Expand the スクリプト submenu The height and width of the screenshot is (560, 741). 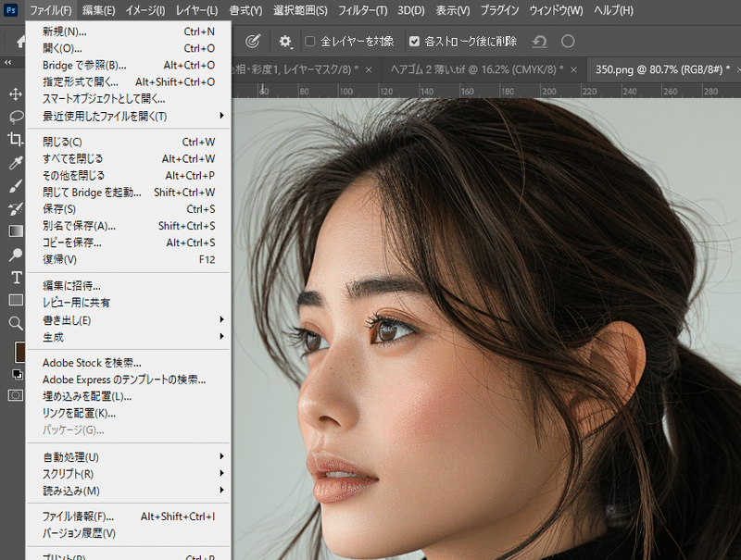tap(128, 474)
